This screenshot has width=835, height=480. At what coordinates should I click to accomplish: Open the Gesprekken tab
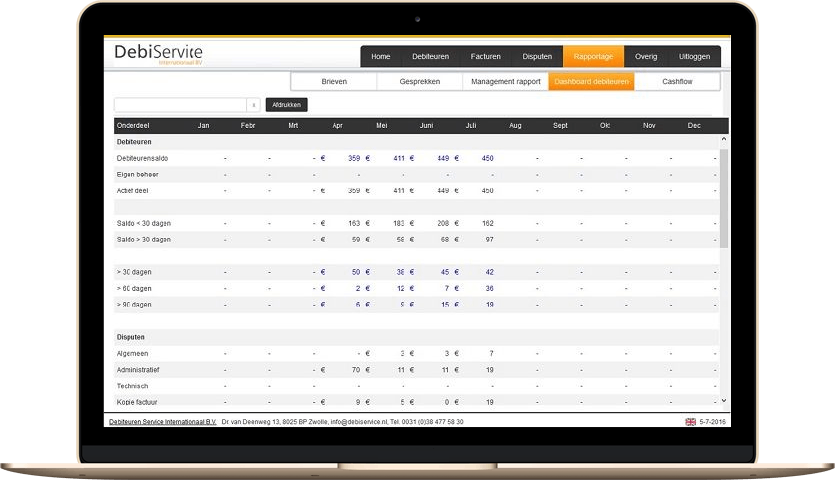pos(419,82)
